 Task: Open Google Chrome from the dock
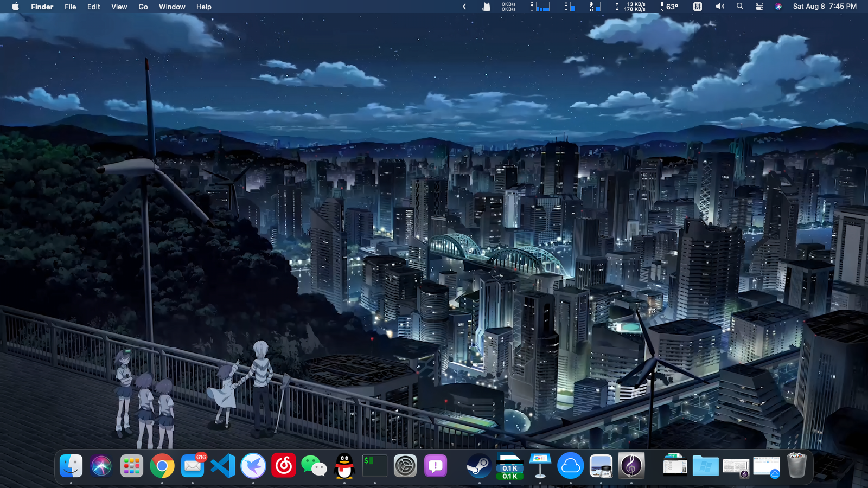pyautogui.click(x=162, y=466)
